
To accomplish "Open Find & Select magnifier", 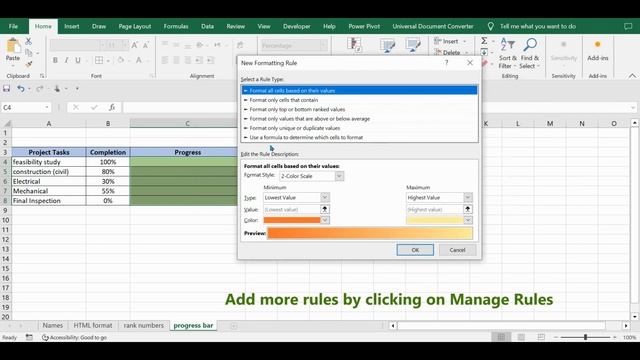I will pos(530,53).
